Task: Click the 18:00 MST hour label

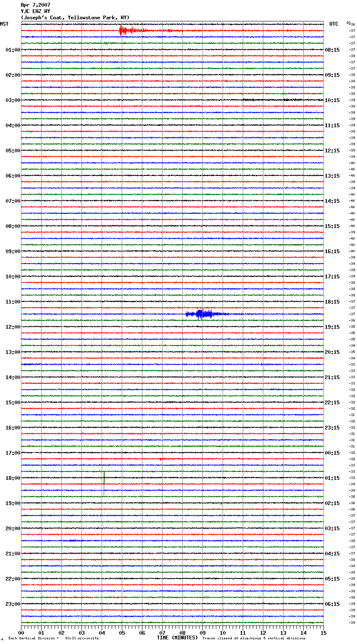Action: tap(13, 478)
